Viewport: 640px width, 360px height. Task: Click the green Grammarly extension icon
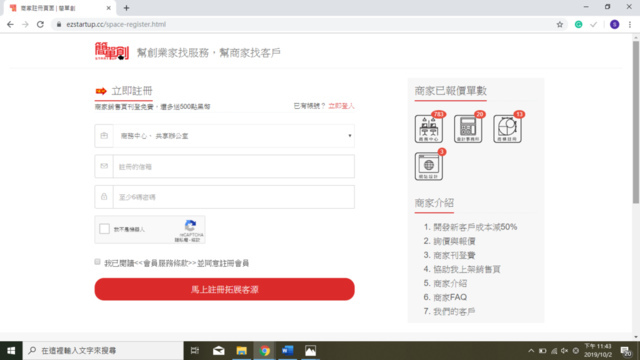pyautogui.click(x=578, y=24)
